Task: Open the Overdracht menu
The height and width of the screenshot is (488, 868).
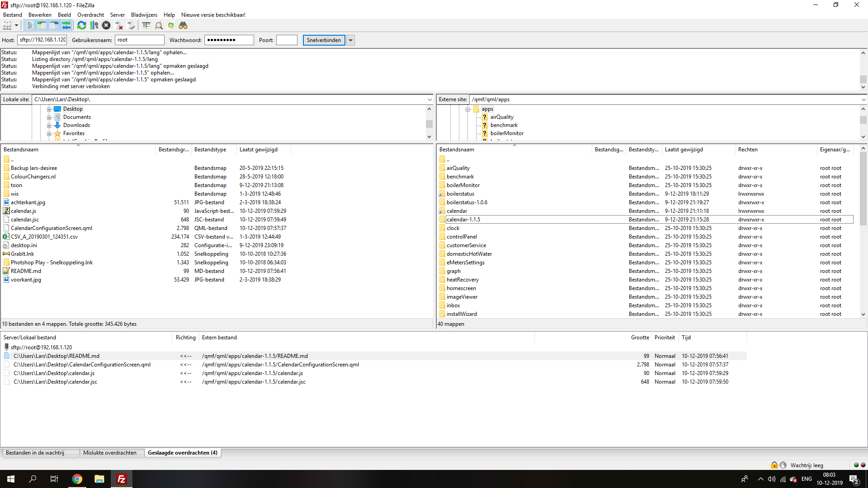Action: click(90, 15)
